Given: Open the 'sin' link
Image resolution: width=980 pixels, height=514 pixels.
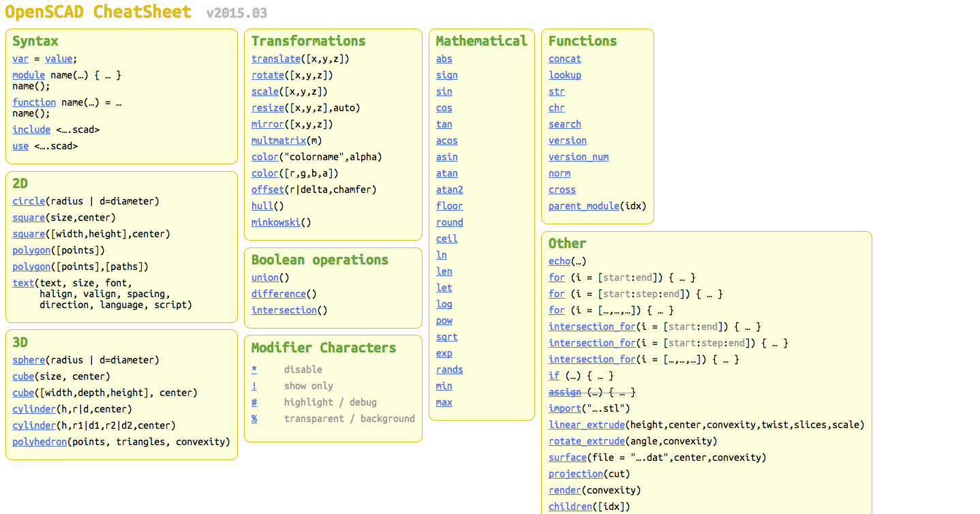Looking at the screenshot, I should (444, 91).
